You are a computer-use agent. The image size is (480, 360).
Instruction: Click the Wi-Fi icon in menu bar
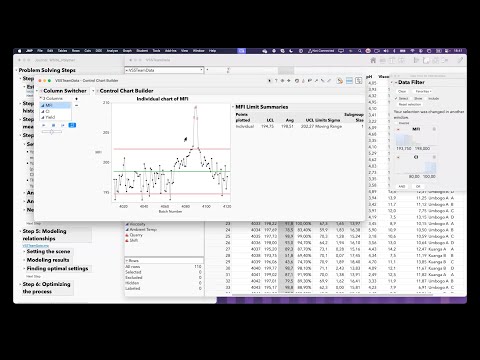pyautogui.click(x=412, y=51)
